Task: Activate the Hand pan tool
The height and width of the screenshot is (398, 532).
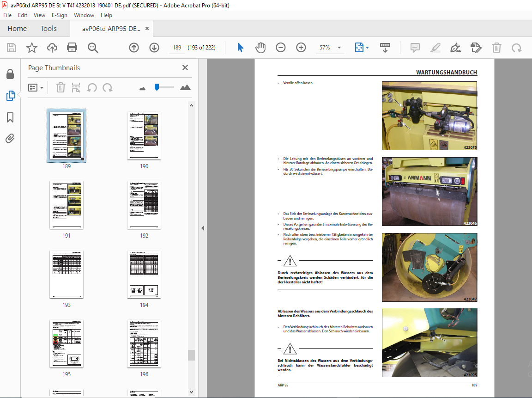Action: point(260,48)
